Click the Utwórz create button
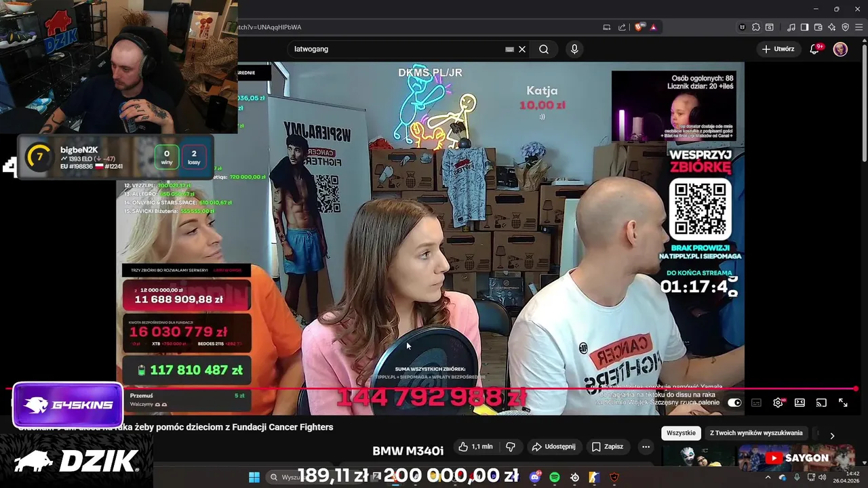868x488 pixels. pos(778,49)
